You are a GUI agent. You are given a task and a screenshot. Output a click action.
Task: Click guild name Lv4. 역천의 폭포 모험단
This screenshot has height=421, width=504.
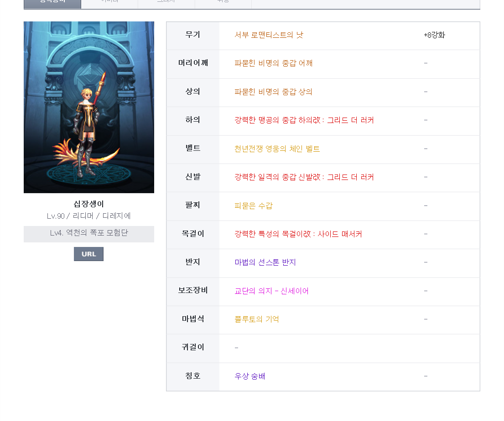tap(89, 233)
